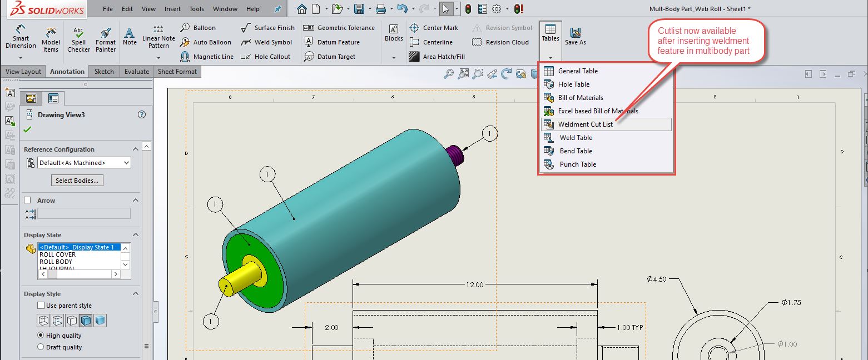Toggle the Arrow checkbox
Screen dimensions: 868x360
(27, 201)
